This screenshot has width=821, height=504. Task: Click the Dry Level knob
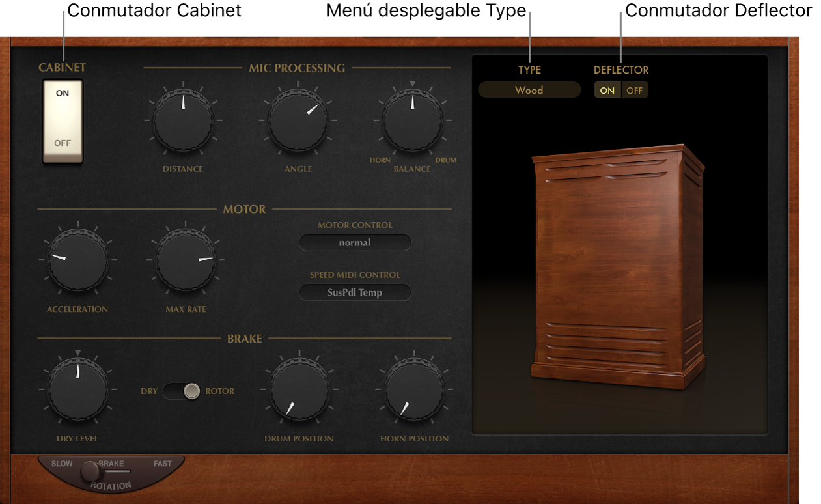point(77,389)
